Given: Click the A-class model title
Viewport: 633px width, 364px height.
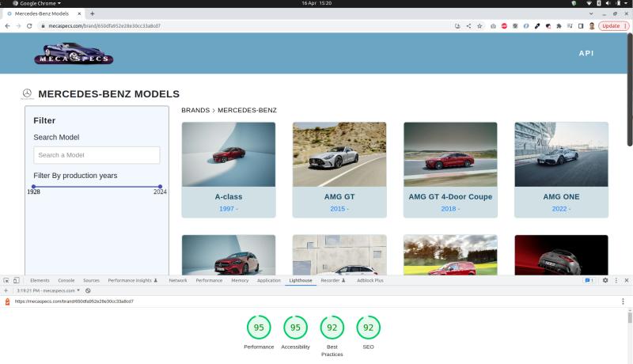Looking at the screenshot, I should (229, 197).
